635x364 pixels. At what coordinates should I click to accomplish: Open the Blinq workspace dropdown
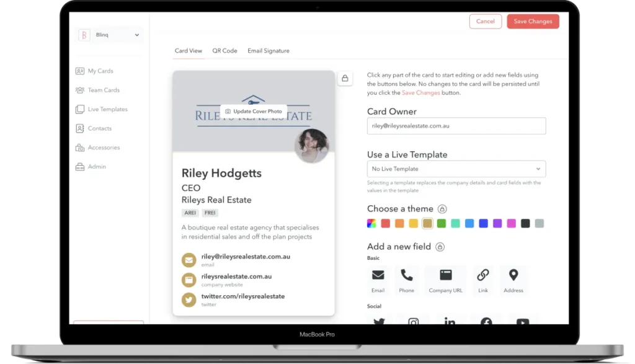pyautogui.click(x=109, y=35)
